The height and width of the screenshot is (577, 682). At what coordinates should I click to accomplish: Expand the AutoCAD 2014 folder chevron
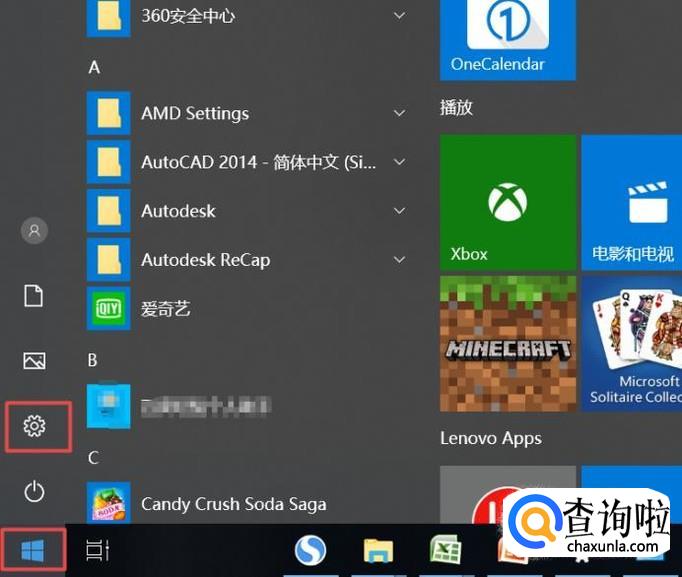(x=399, y=162)
